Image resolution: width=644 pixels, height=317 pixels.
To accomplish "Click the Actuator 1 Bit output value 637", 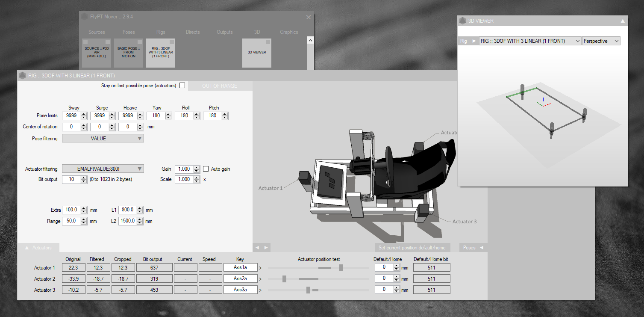I will coord(154,268).
